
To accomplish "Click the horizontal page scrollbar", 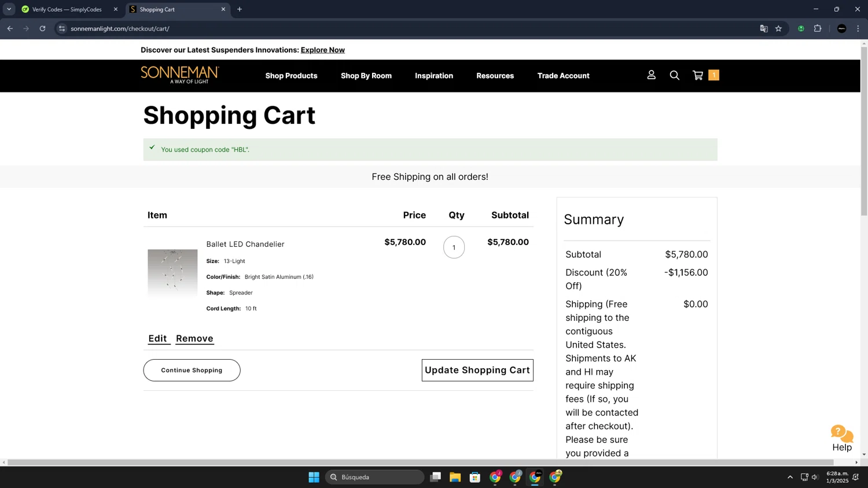I will pyautogui.click(x=420, y=462).
